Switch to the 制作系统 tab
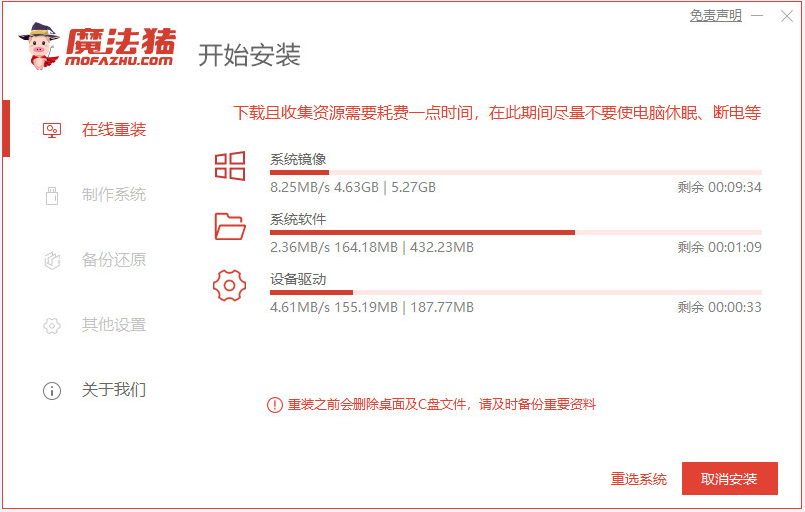The image size is (805, 512). tap(114, 195)
